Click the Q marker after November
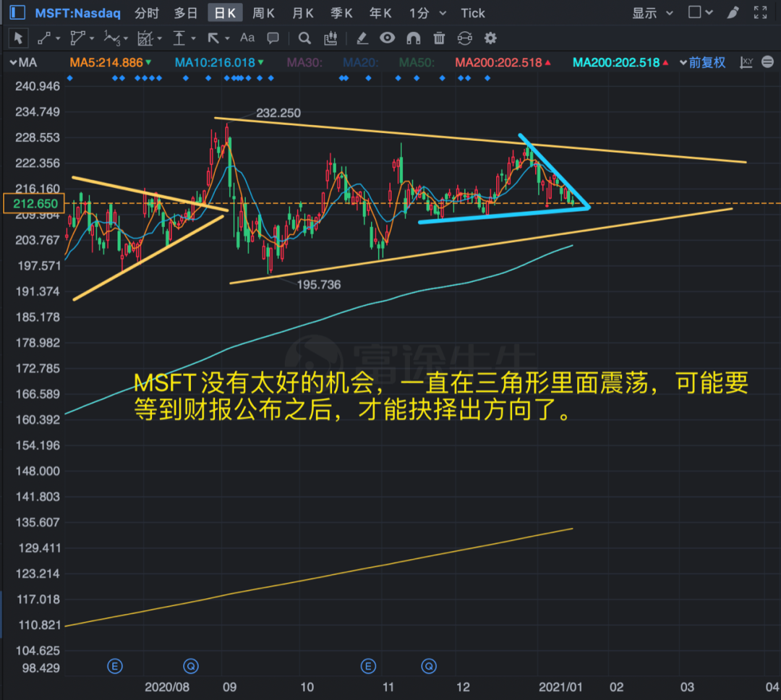This screenshot has width=781, height=700. click(x=429, y=666)
